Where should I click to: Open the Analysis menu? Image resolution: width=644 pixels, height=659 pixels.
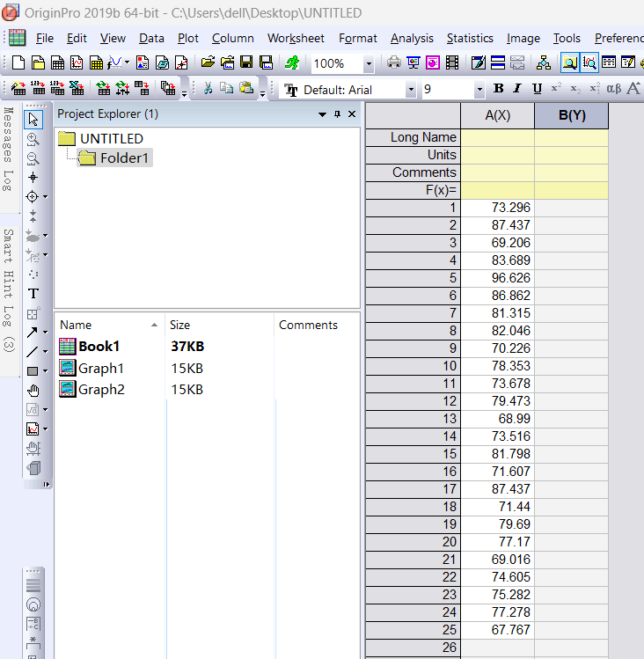tap(412, 38)
